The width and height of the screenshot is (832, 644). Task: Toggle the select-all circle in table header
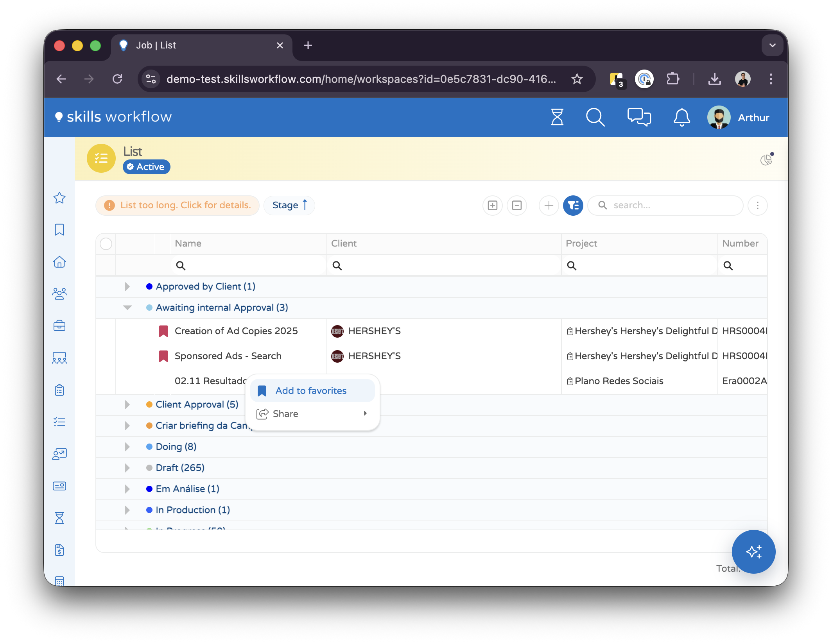(x=106, y=243)
